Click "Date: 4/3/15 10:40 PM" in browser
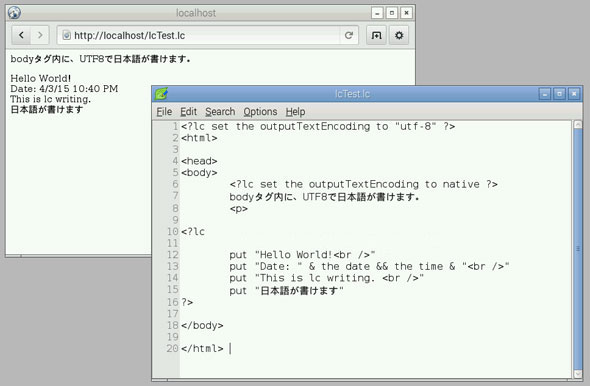This screenshot has width=590, height=386. click(x=64, y=89)
